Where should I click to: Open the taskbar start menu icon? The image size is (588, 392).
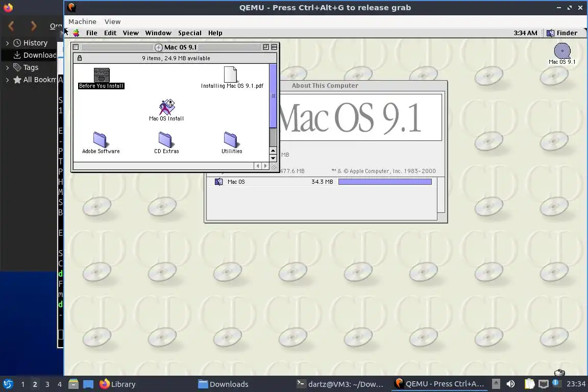pyautogui.click(x=8, y=384)
